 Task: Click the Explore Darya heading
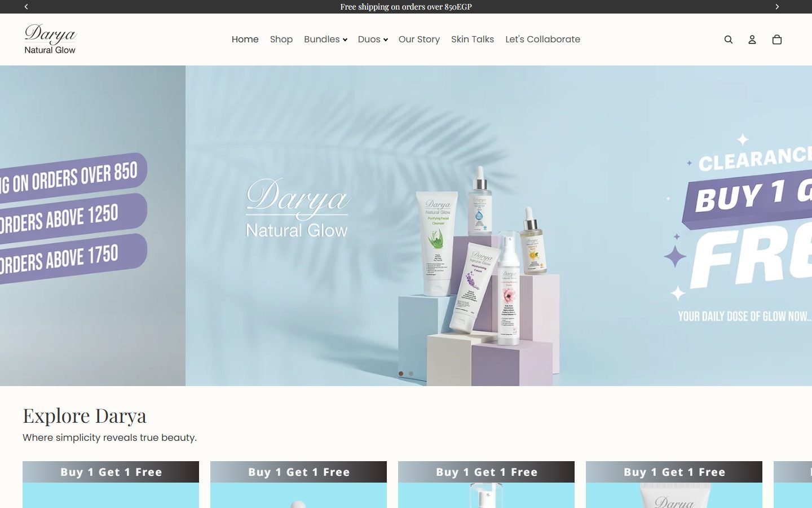coord(85,416)
